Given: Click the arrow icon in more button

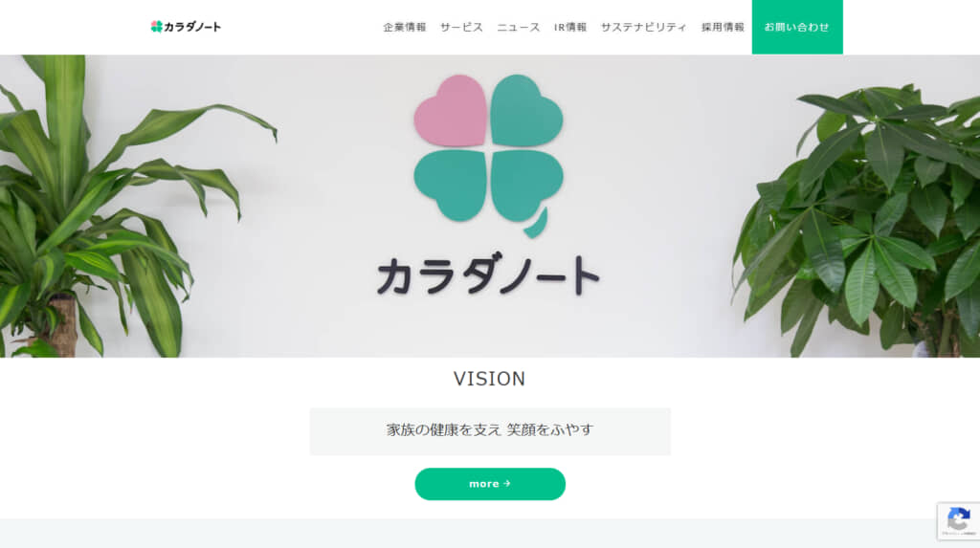Looking at the screenshot, I should (x=507, y=484).
